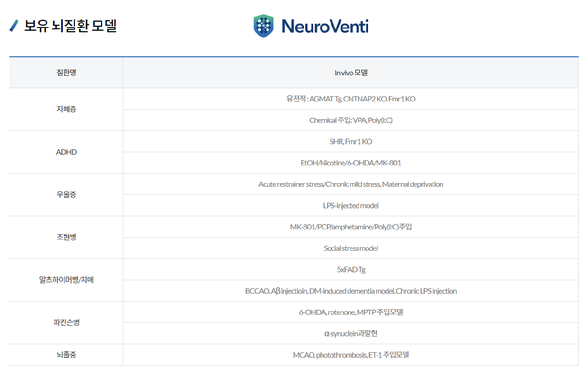Click the 5xFAD Tg model cell

pos(351,269)
